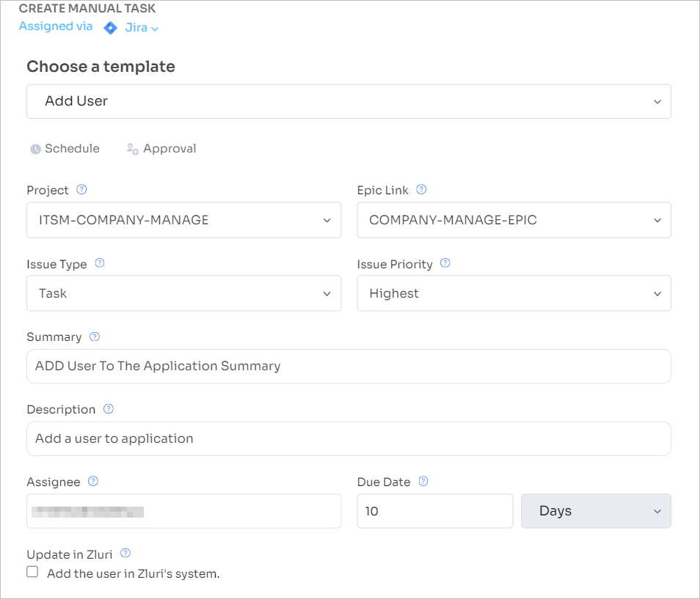Click the help icon next to Due Date
700x599 pixels.
(423, 481)
